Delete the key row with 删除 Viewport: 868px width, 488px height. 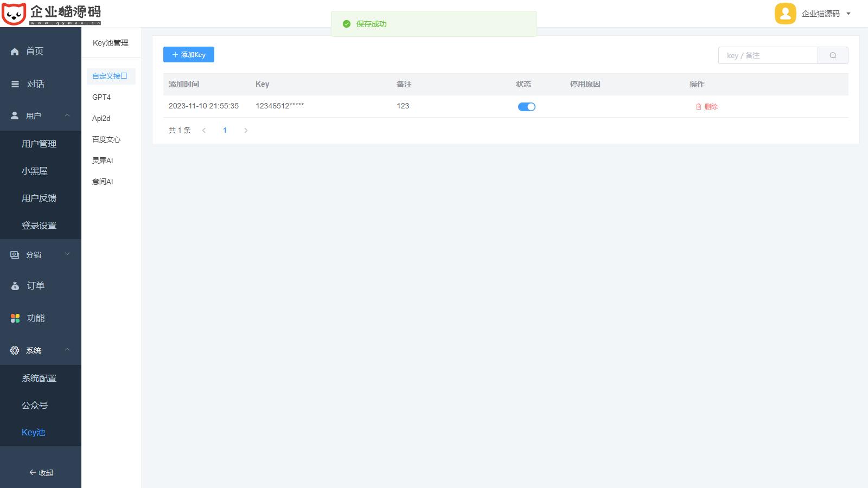tap(706, 107)
